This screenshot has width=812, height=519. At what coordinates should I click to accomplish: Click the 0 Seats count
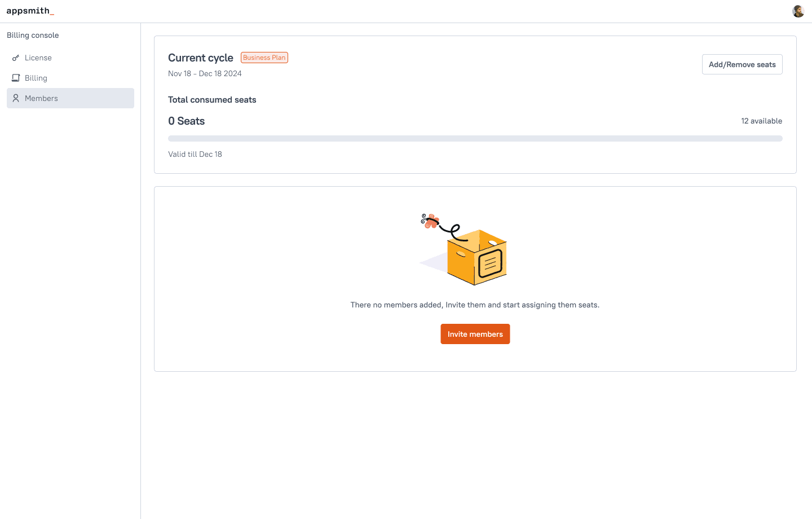[x=186, y=121]
